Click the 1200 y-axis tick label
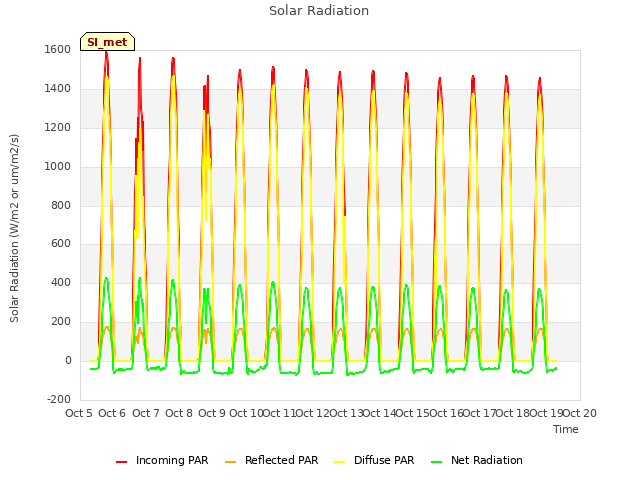The image size is (640, 480). coord(58,128)
